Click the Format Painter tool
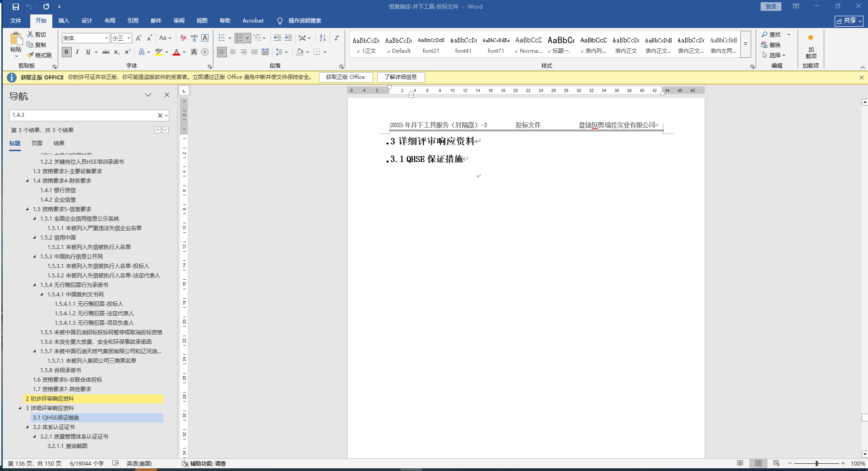Screen dimensions: 868x471 pos(39,55)
